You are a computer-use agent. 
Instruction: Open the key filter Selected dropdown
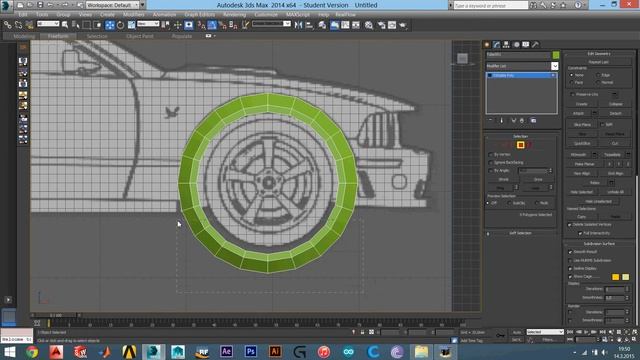(x=545, y=332)
